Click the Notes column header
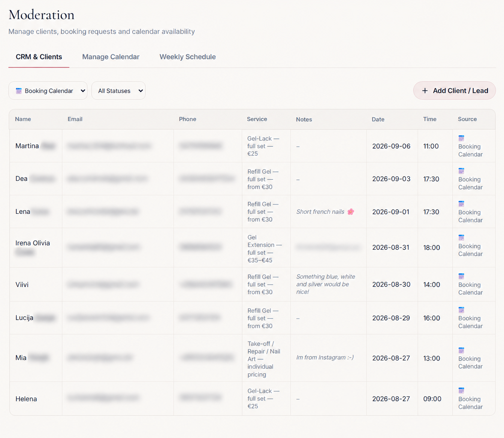This screenshot has width=504, height=438. pos(304,119)
